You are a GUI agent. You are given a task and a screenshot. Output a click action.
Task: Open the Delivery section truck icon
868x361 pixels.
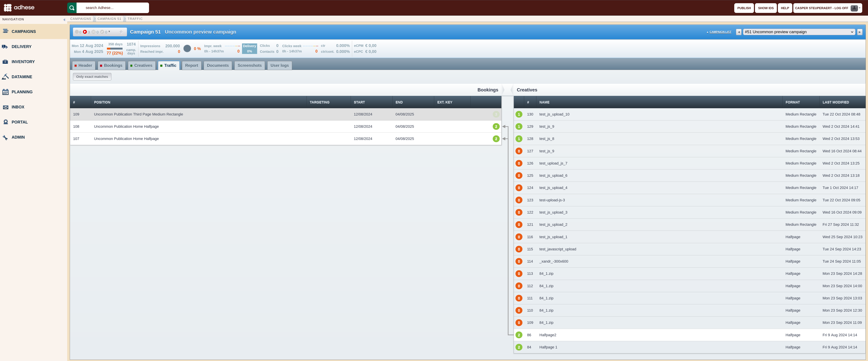pyautogui.click(x=5, y=46)
